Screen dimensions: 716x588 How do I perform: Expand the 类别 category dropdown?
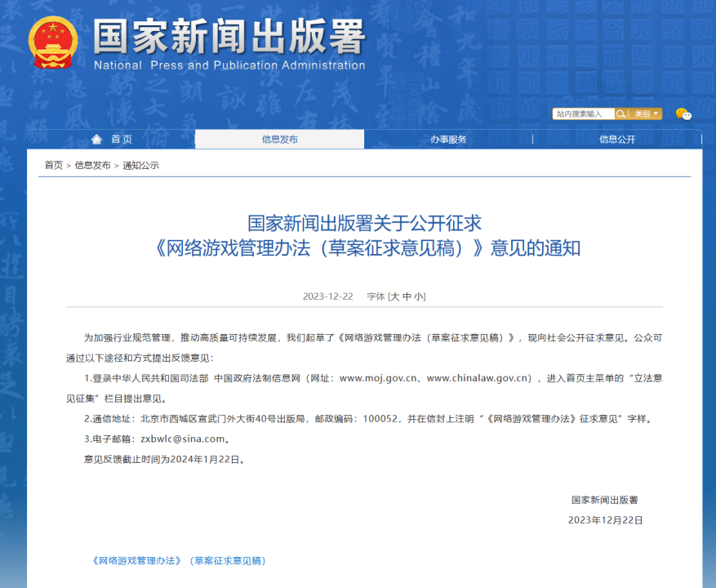click(x=646, y=114)
